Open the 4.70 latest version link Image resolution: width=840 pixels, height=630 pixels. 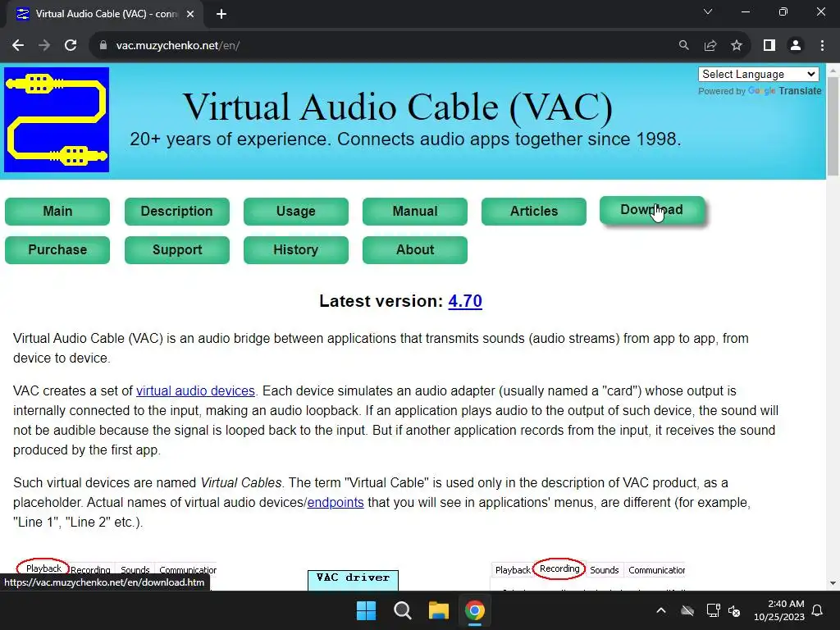(465, 301)
